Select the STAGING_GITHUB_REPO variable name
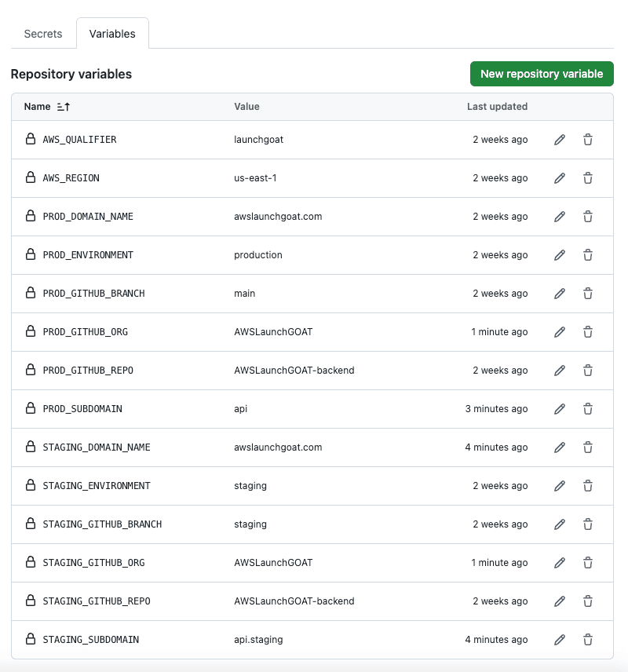Viewport: 628px width, 672px height. [97, 601]
